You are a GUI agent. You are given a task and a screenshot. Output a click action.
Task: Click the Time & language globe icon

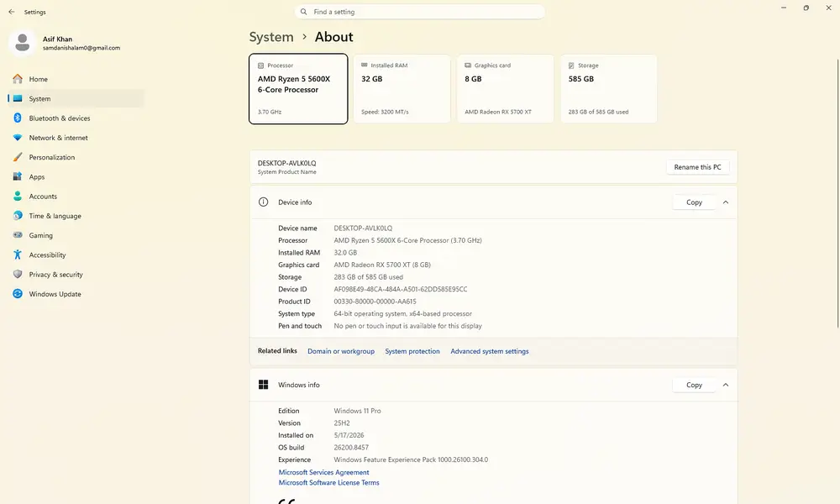tap(18, 215)
